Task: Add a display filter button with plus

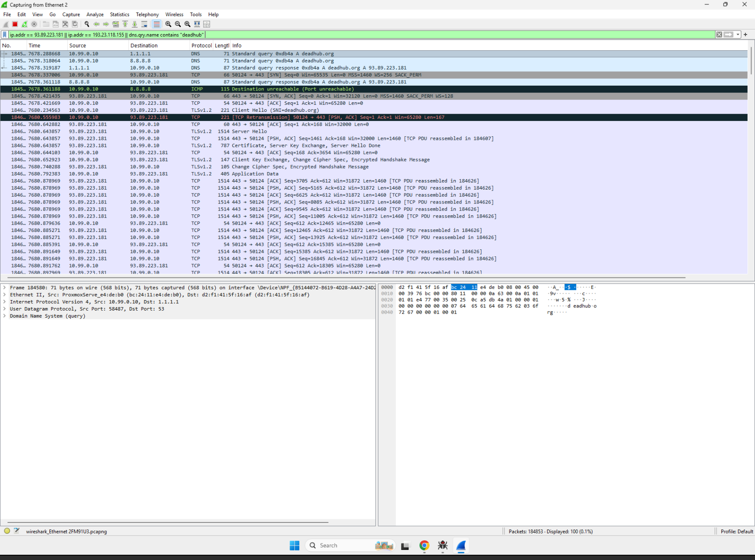Action: click(x=745, y=35)
